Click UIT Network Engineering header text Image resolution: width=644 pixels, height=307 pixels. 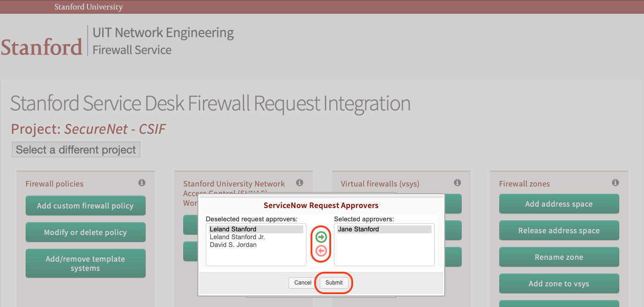(x=163, y=33)
